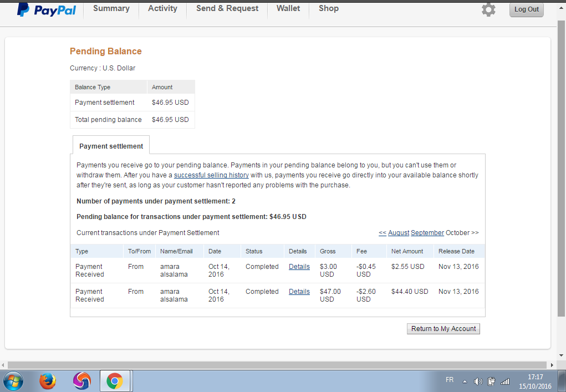Open Send & Request

[x=227, y=8]
